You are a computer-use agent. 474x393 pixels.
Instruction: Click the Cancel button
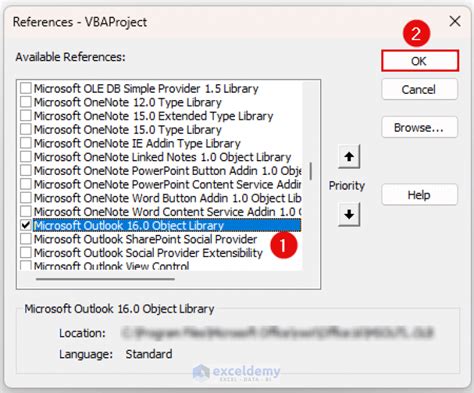tap(419, 89)
